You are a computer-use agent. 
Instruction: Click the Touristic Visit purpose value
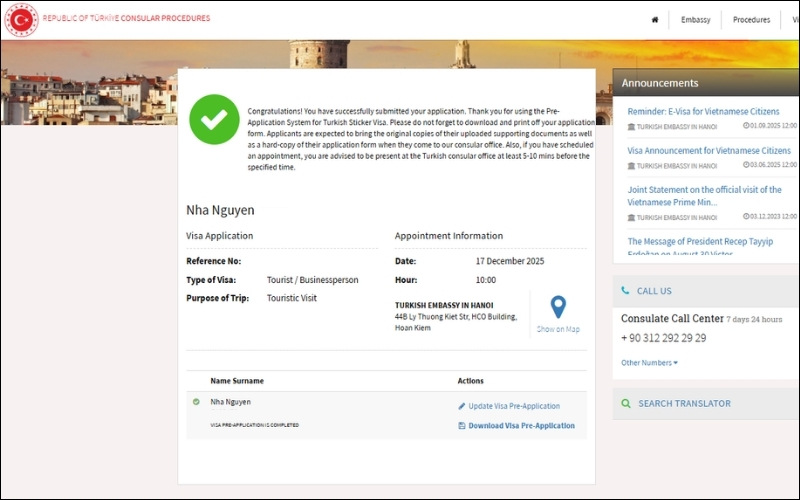(x=291, y=298)
